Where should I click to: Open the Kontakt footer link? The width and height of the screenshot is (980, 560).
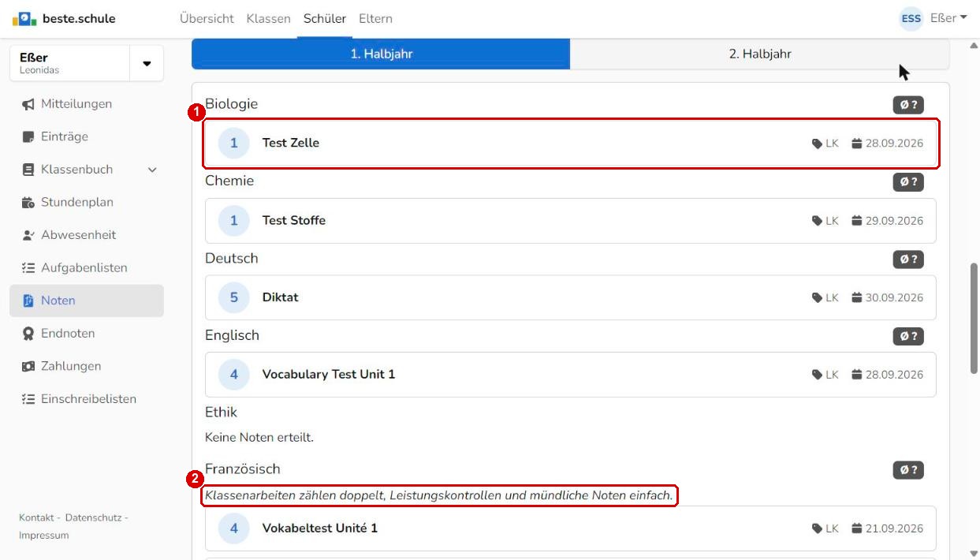(x=36, y=517)
